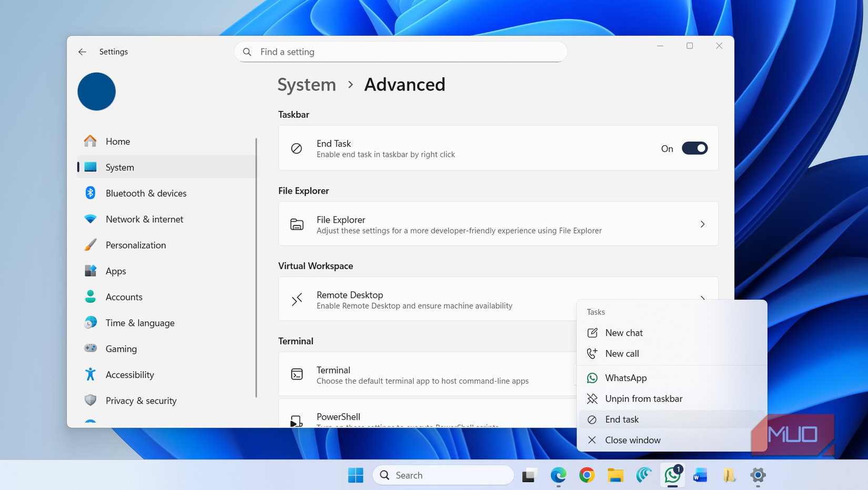Select the Accounts icon in sidebar
This screenshot has height=490, width=868.
tap(90, 296)
